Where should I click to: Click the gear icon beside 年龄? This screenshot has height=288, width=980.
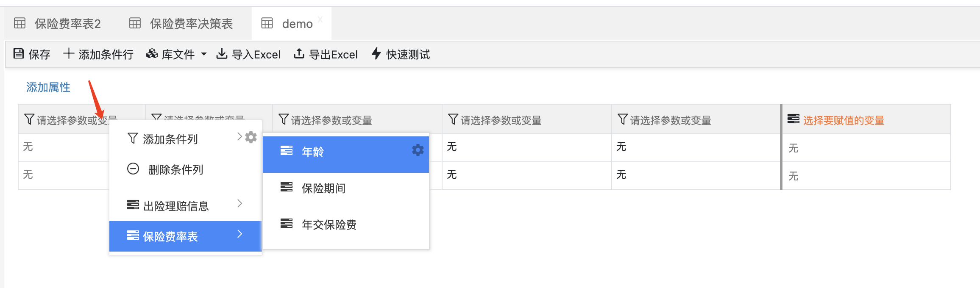(x=418, y=150)
